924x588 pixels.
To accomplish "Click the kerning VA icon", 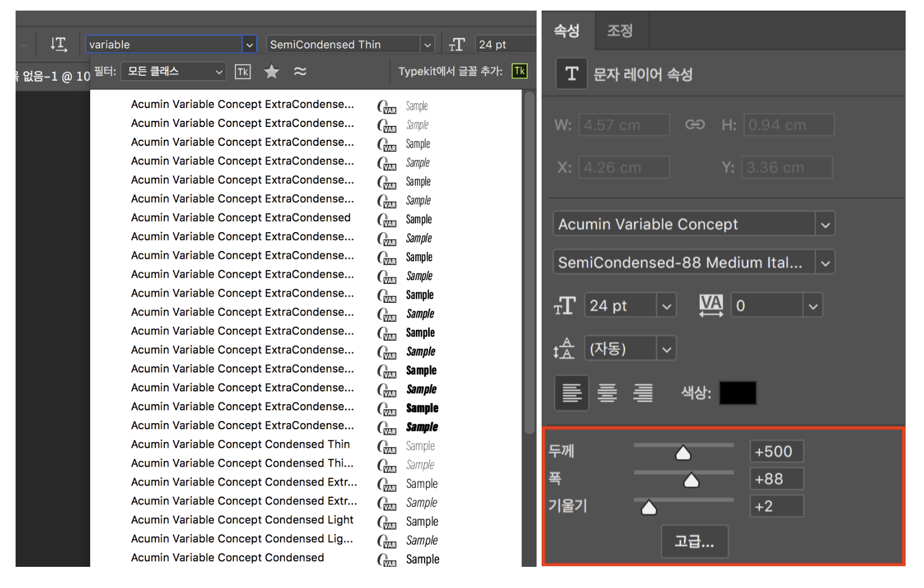I will 711,305.
